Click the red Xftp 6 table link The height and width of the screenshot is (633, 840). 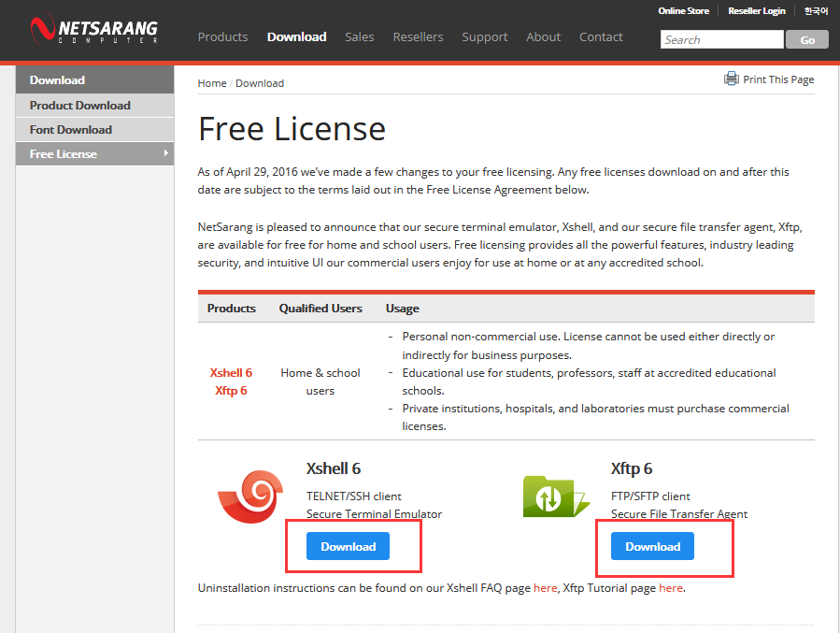pyautogui.click(x=231, y=390)
